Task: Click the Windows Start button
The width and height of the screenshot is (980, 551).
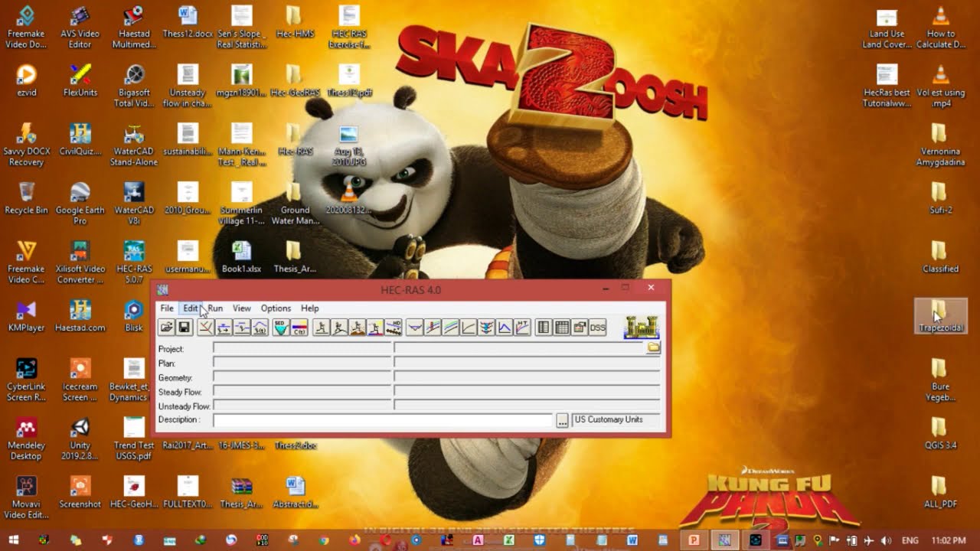Action: pos(14,540)
